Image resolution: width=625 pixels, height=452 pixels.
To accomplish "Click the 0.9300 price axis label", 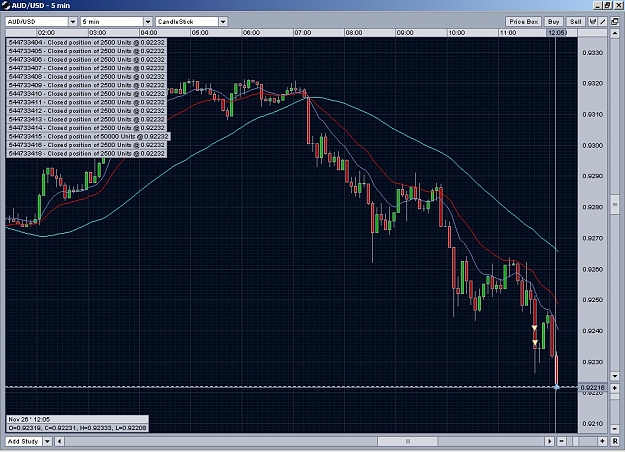I will click(x=592, y=145).
